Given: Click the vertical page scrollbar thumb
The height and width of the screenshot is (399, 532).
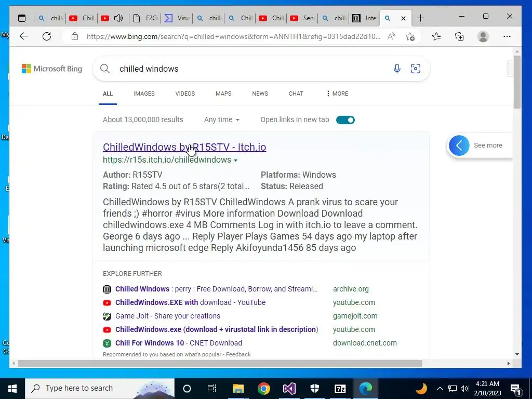Looking at the screenshot, I should [x=517, y=82].
